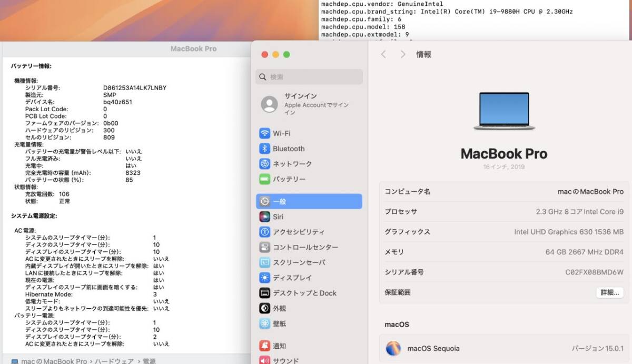Click the Network globe icon
This screenshot has width=632, height=364.
pyautogui.click(x=264, y=164)
